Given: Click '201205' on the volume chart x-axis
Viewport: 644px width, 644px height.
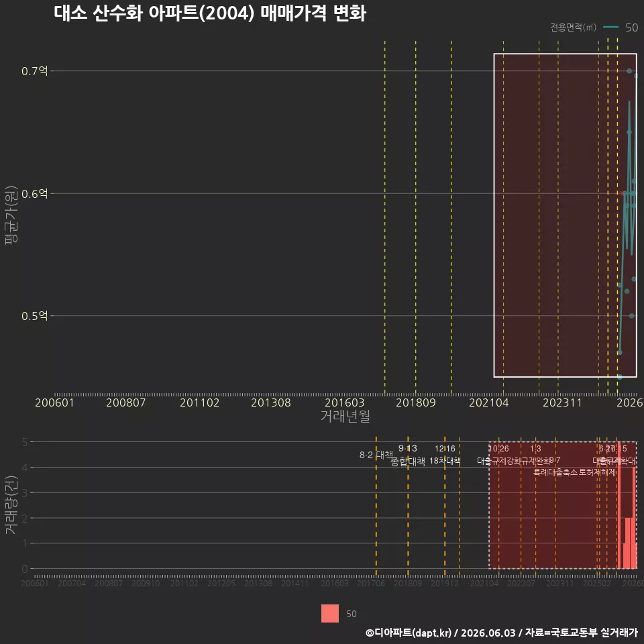Looking at the screenshot, I should click(x=221, y=583).
